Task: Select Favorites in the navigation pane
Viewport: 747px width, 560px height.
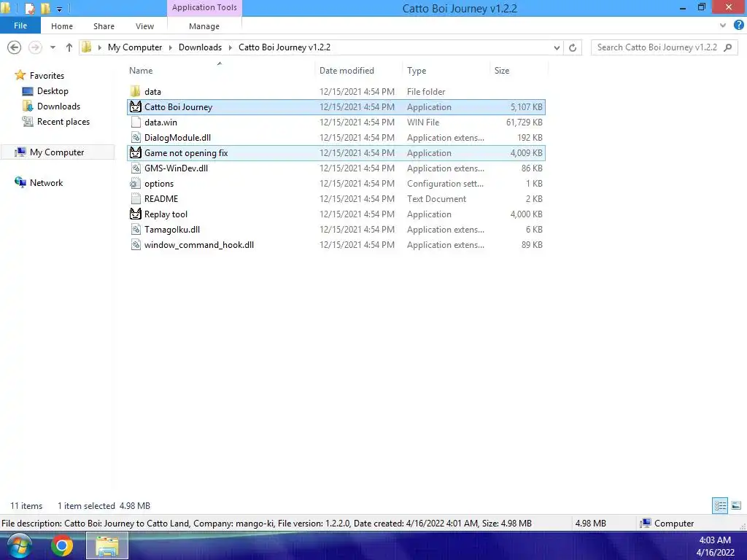Action: 47,75
